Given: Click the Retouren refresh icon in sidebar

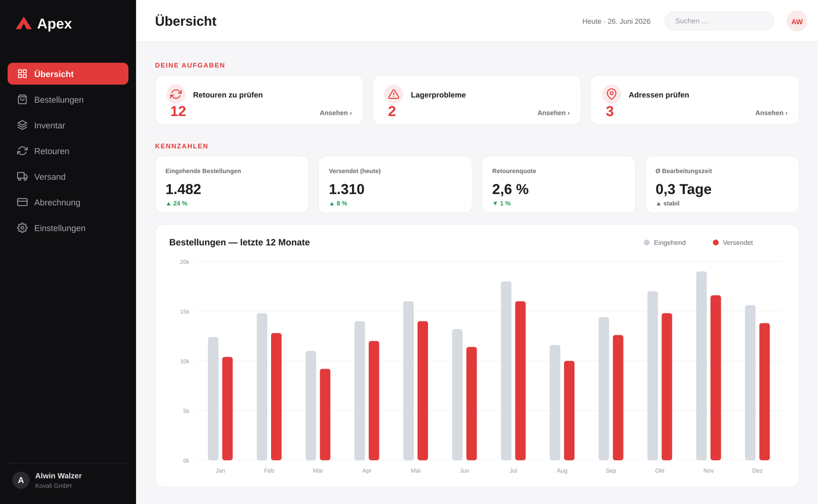Looking at the screenshot, I should click(23, 151).
